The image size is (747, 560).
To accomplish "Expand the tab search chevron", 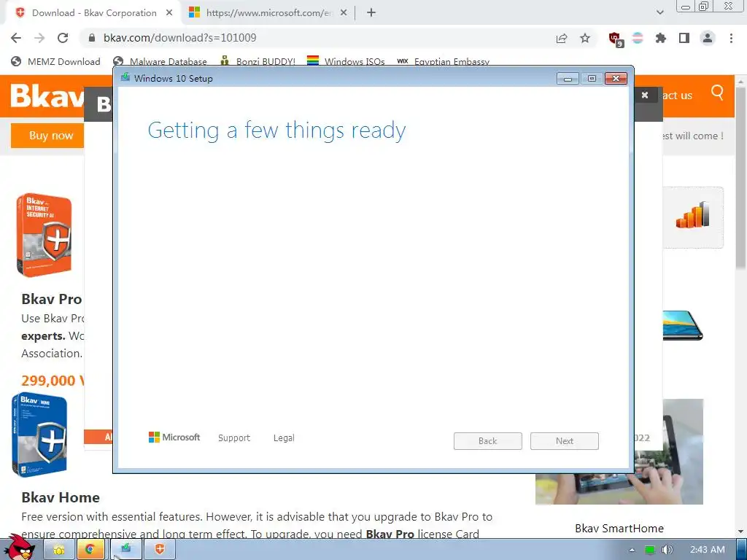I will [659, 13].
